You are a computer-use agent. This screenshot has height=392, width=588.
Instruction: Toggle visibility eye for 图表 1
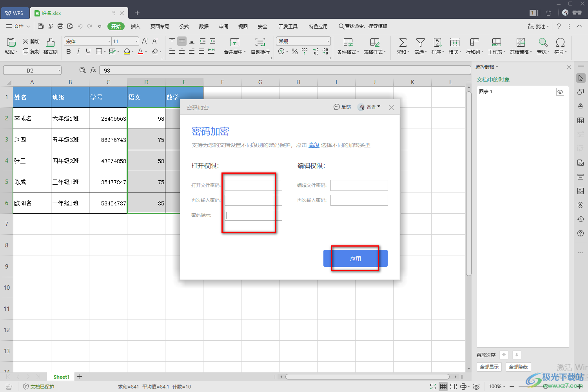point(560,92)
